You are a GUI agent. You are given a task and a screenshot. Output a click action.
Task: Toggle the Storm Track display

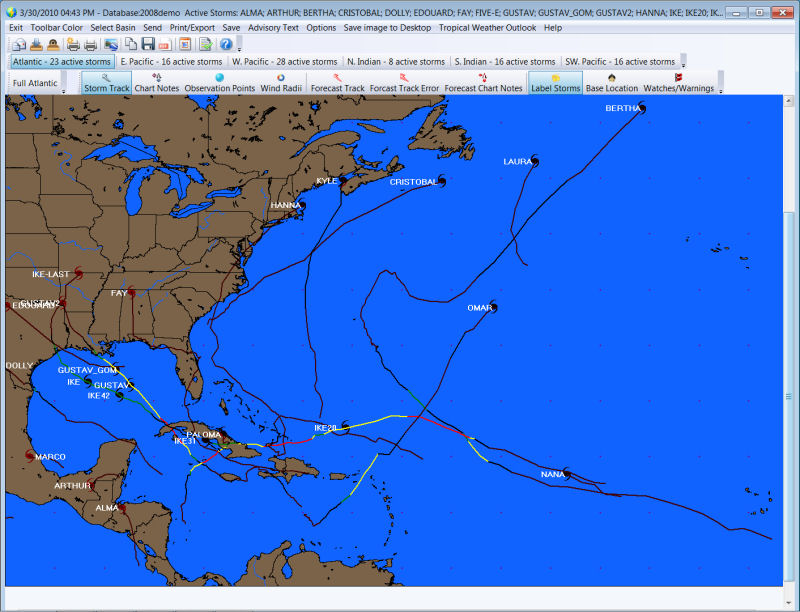pos(106,83)
